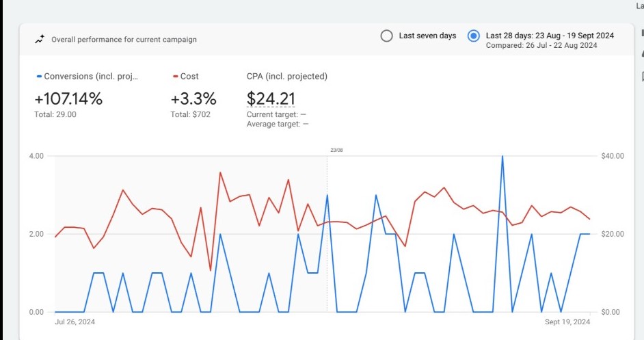The image size is (644, 340).
Task: Click the cropped bottom icon on right edge
Action: click(x=642, y=75)
